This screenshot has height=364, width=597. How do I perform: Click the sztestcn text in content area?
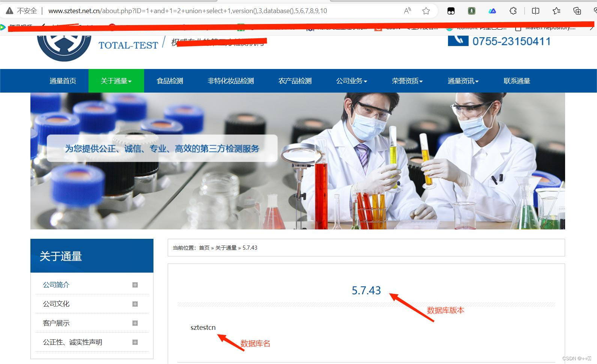pyautogui.click(x=203, y=328)
